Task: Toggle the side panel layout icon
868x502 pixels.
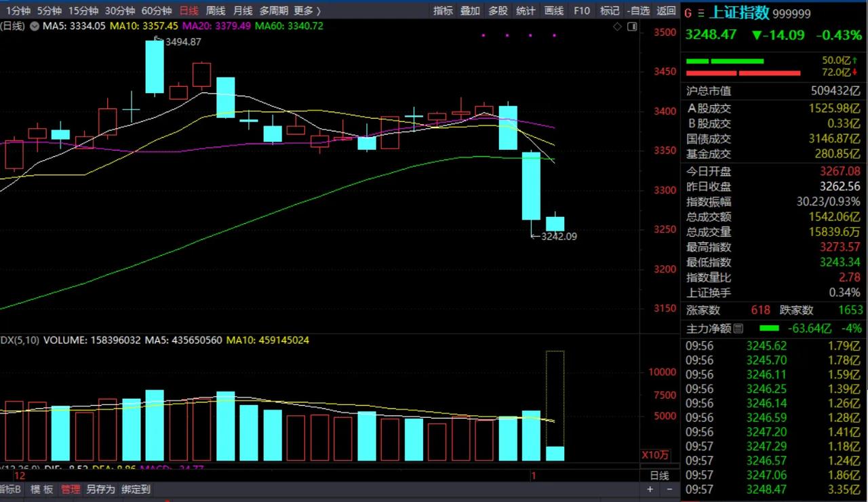Action: [x=632, y=26]
